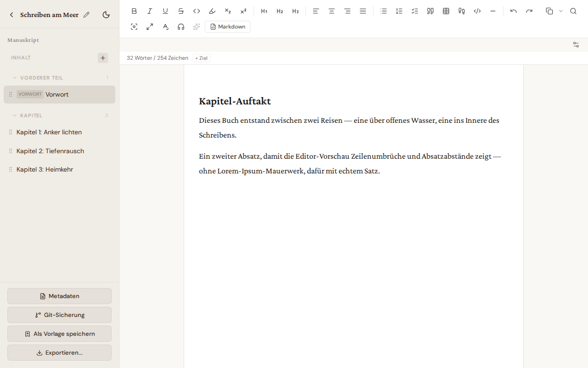Justify the text

[x=363, y=11]
